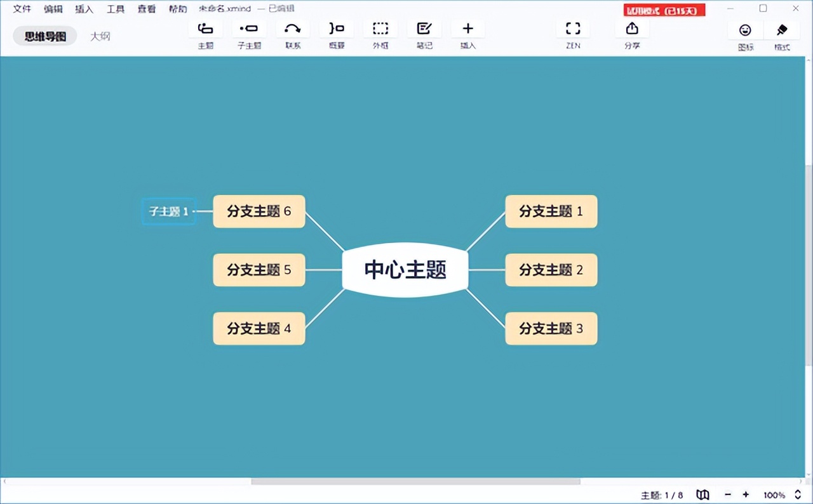Viewport: 813px width, 504px height.
Task: Open the 查看 menu
Action: pyautogui.click(x=146, y=9)
